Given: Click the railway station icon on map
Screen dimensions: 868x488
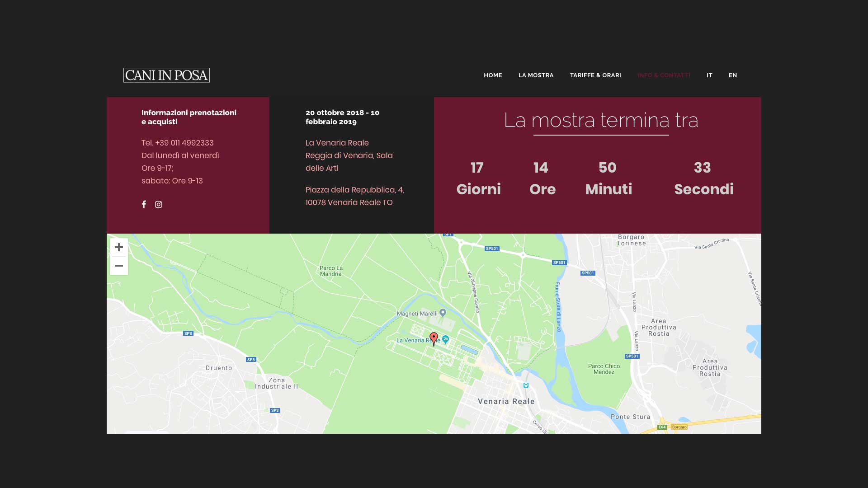Looking at the screenshot, I should point(526,385).
